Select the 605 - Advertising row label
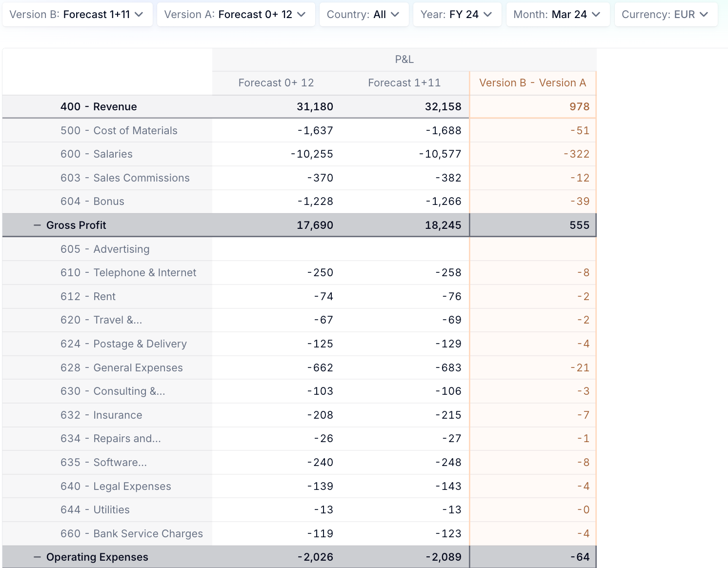 105,249
